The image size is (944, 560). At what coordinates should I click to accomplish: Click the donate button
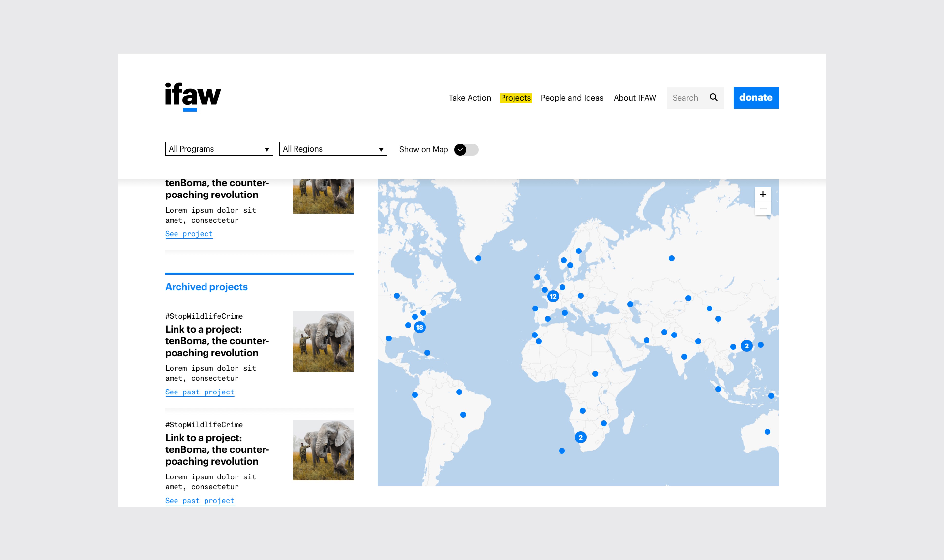pos(756,98)
